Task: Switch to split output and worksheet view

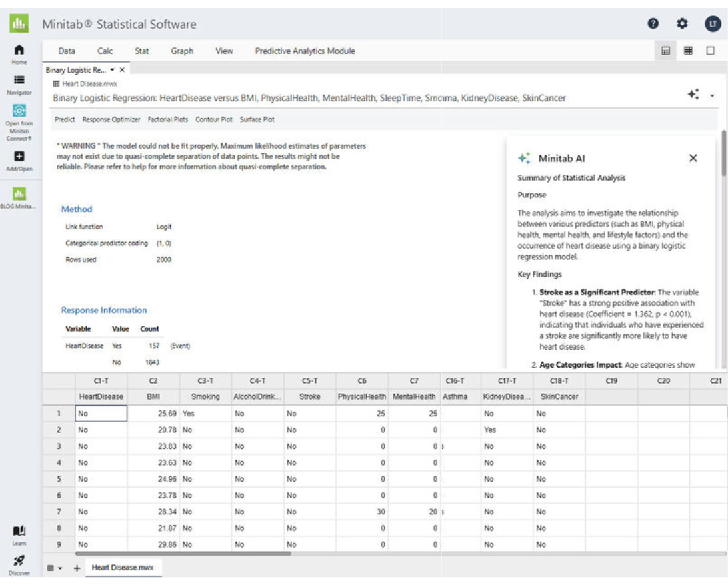Action: pos(665,51)
